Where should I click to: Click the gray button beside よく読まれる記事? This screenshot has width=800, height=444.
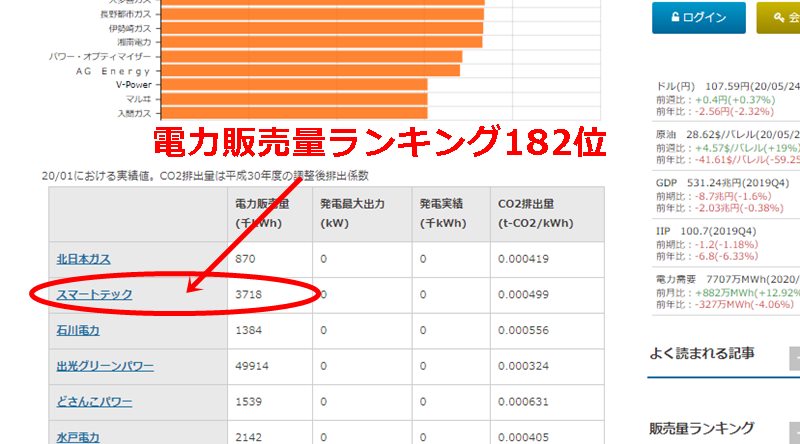click(794, 358)
